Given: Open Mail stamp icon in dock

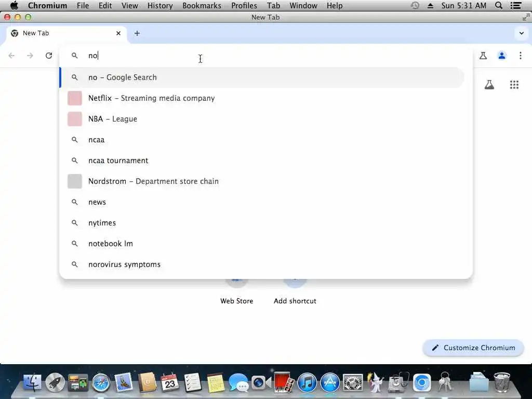Looking at the screenshot, I should coord(124,382).
